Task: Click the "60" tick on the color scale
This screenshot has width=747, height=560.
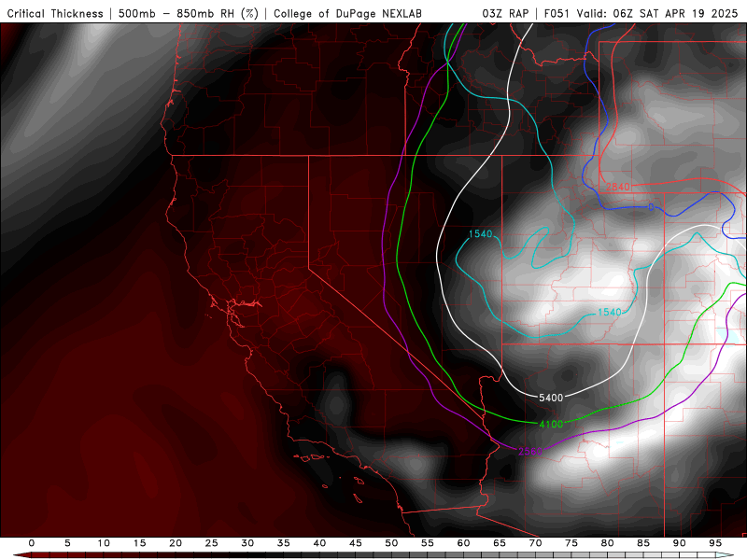Action: (463, 543)
